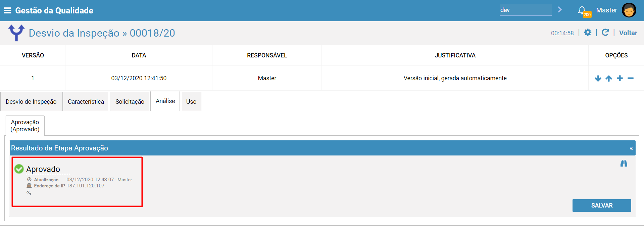The width and height of the screenshot is (644, 227).
Task: Click the Master username label in header
Action: (606, 10)
